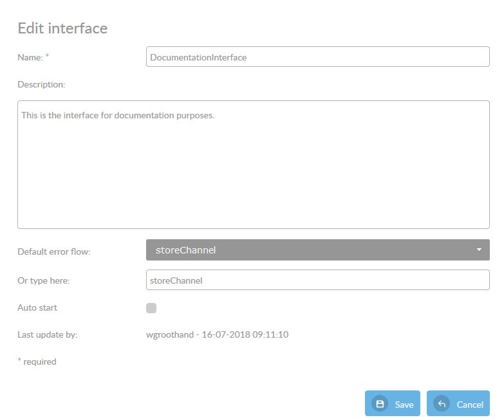
Task: Click the 'Description:' label
Action: click(x=41, y=84)
